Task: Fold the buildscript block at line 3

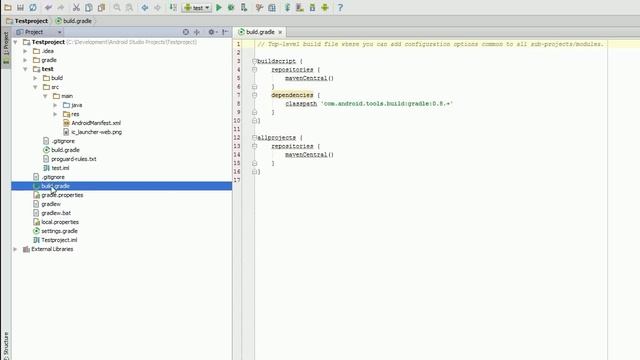Action: pyautogui.click(x=254, y=61)
